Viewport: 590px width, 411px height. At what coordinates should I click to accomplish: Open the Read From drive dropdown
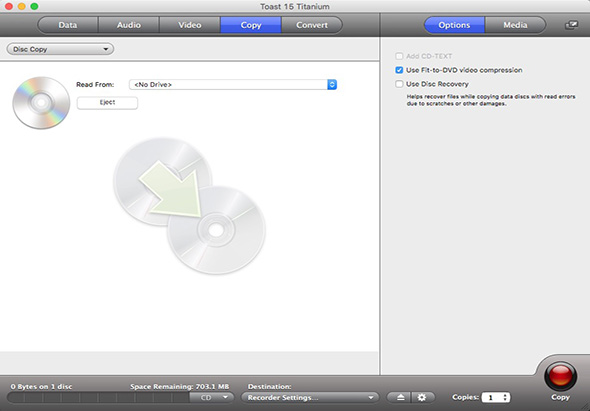(233, 85)
